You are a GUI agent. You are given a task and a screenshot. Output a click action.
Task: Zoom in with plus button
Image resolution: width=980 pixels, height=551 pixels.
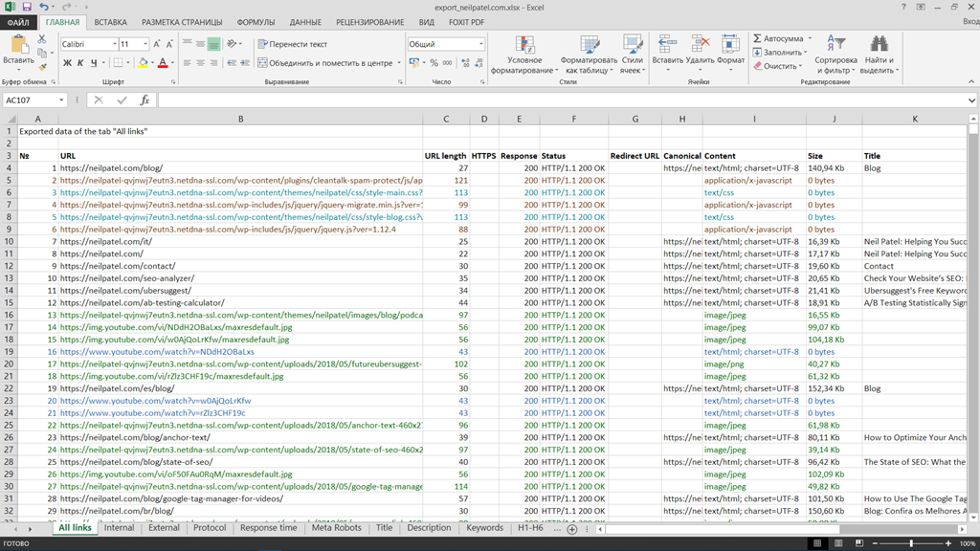tap(948, 543)
